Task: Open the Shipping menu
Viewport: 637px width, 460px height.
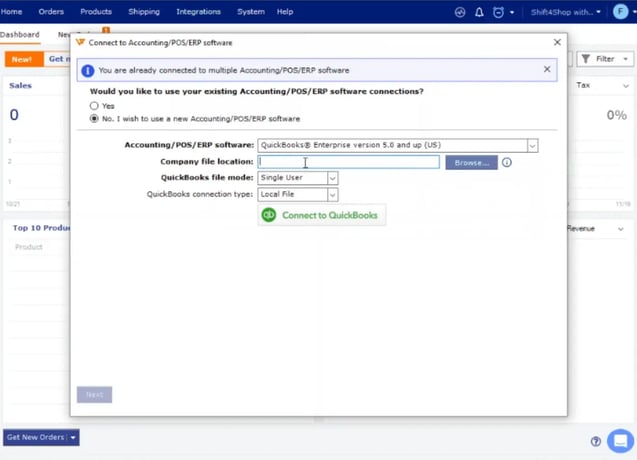Action: point(144,12)
